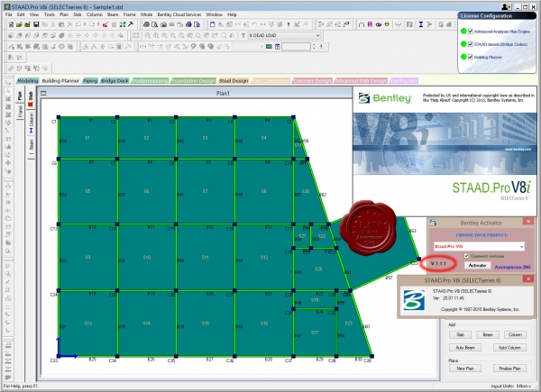Click the blue window frame icon
Viewport: 541px width, 392px height.
coord(212,24)
